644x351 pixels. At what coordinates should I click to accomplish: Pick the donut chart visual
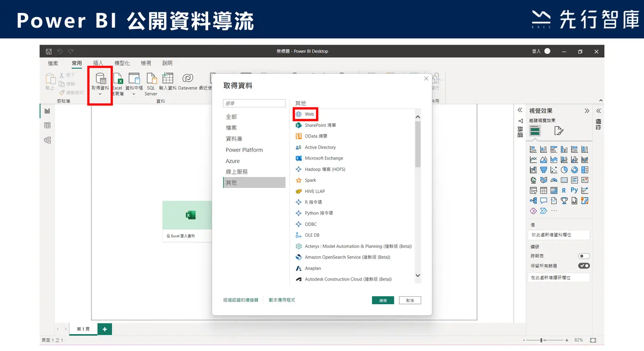574,170
